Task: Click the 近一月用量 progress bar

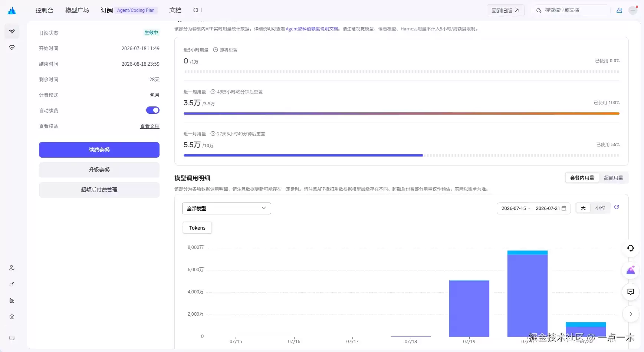Action: point(401,155)
